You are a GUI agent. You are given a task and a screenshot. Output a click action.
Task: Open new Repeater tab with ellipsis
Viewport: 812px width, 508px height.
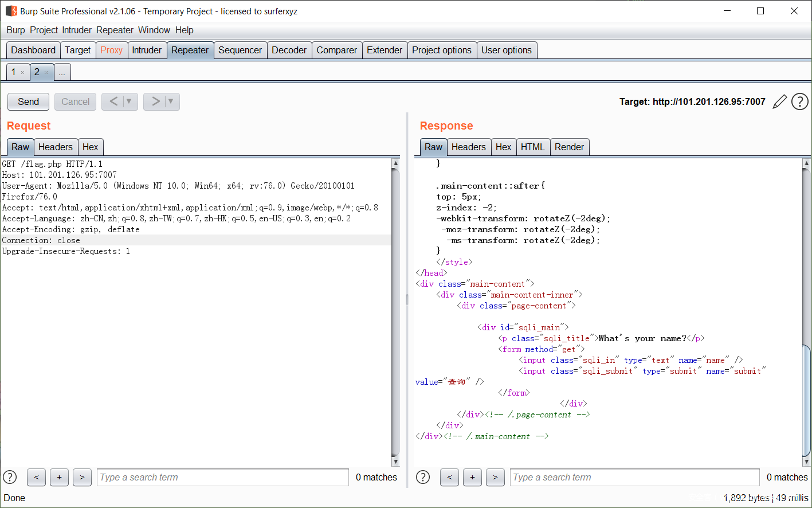point(62,72)
